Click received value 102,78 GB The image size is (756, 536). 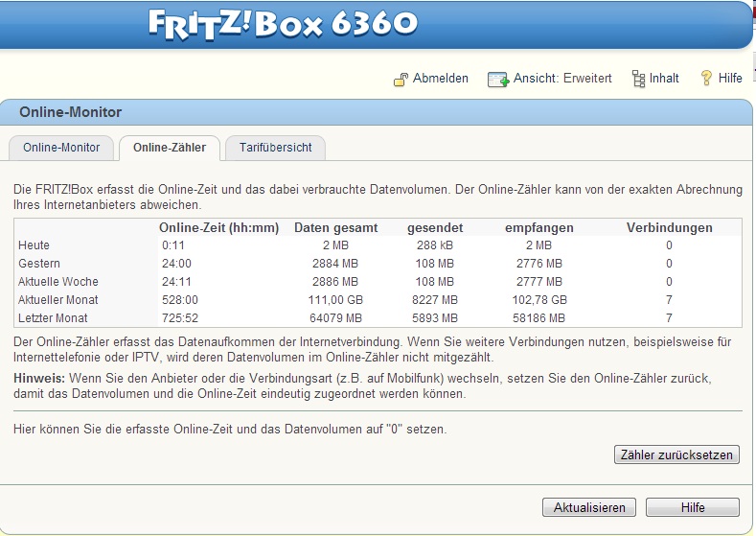pos(539,300)
